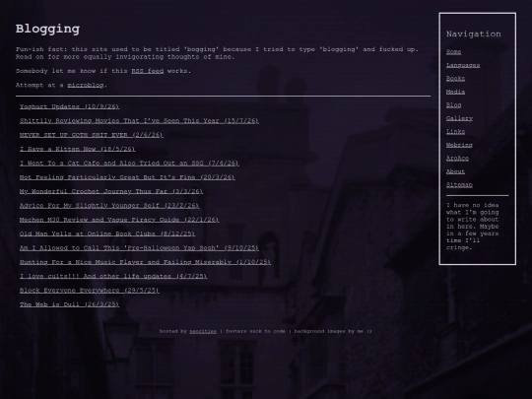Open I Have a Kitten Now post
This screenshot has width=532, height=399.
click(x=78, y=149)
